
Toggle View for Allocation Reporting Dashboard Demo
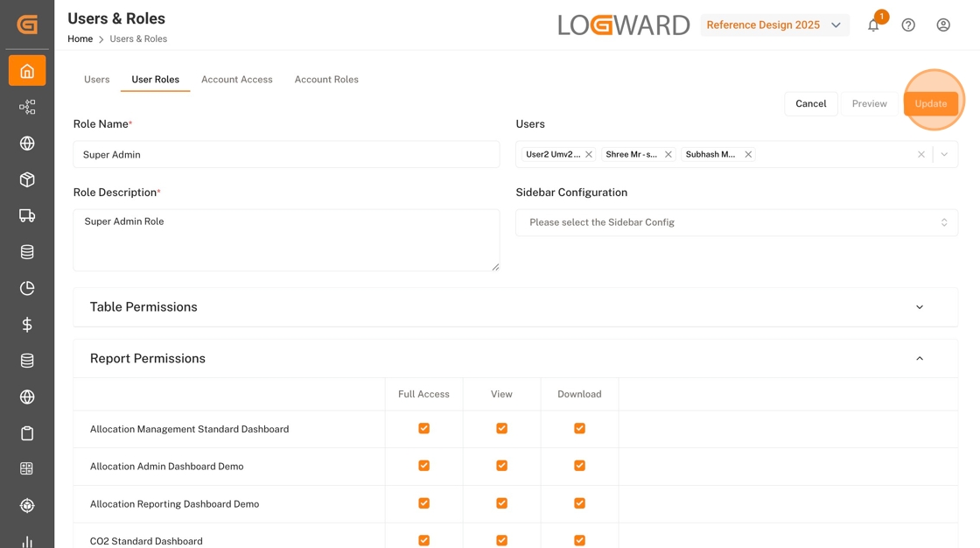coord(501,503)
